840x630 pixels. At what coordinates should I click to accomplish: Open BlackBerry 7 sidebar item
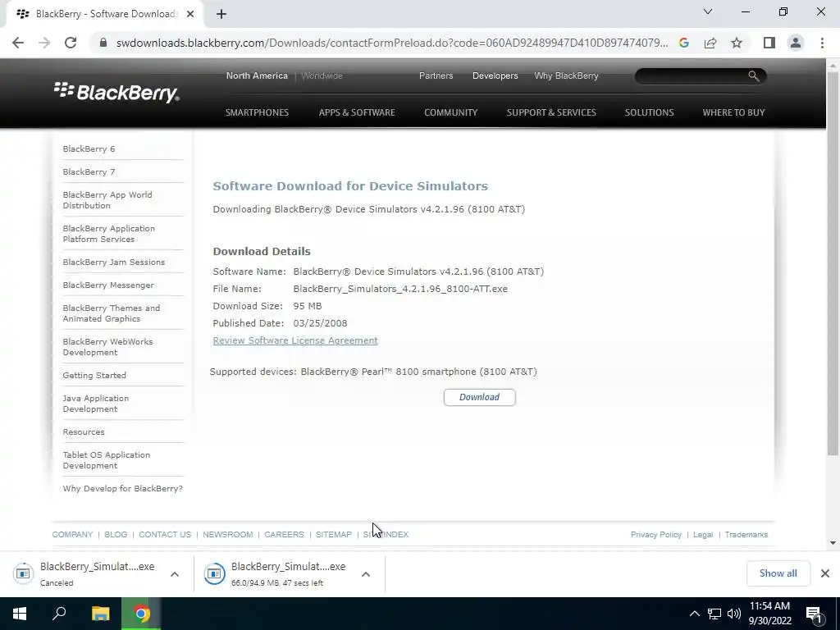click(89, 172)
